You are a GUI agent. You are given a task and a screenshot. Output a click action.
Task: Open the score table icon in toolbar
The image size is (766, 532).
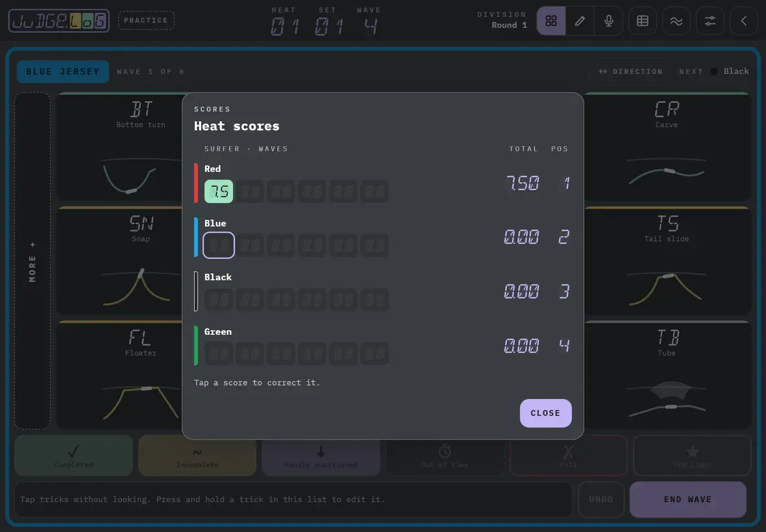point(643,21)
